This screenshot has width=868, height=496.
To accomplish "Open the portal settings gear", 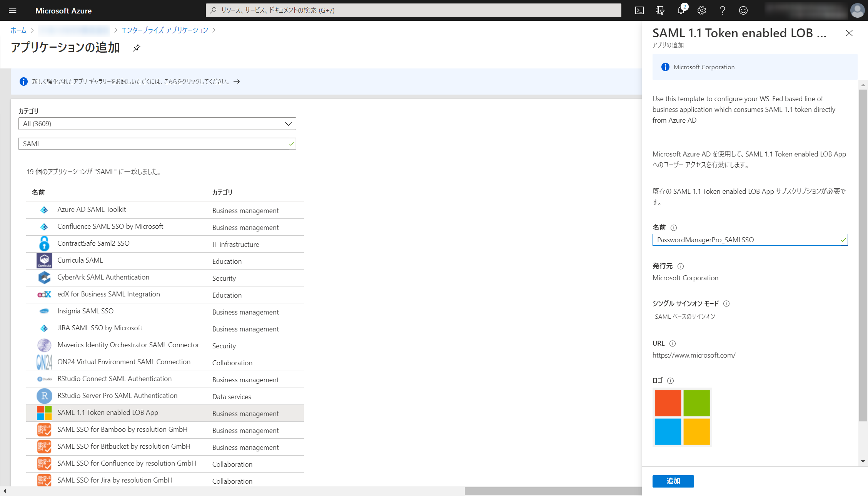I will (702, 10).
